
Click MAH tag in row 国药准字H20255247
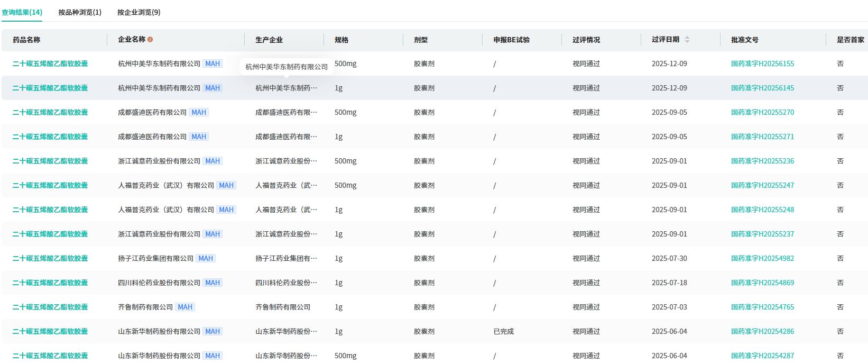226,185
